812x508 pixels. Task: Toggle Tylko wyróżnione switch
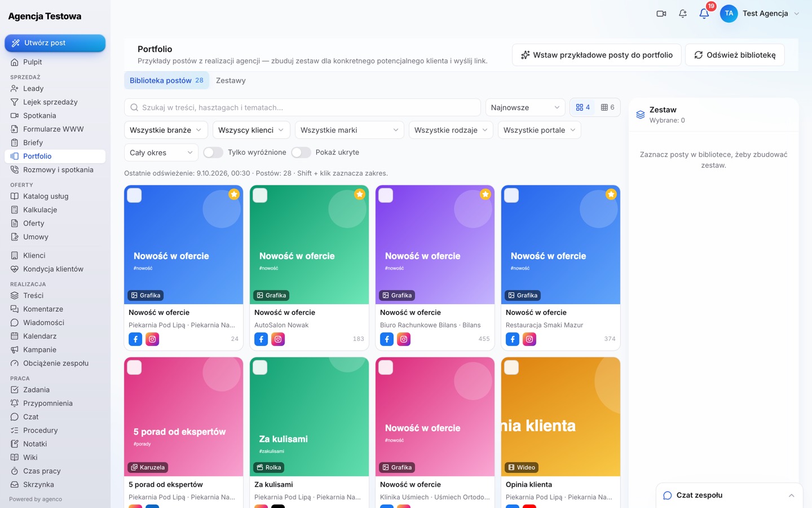[x=213, y=152]
